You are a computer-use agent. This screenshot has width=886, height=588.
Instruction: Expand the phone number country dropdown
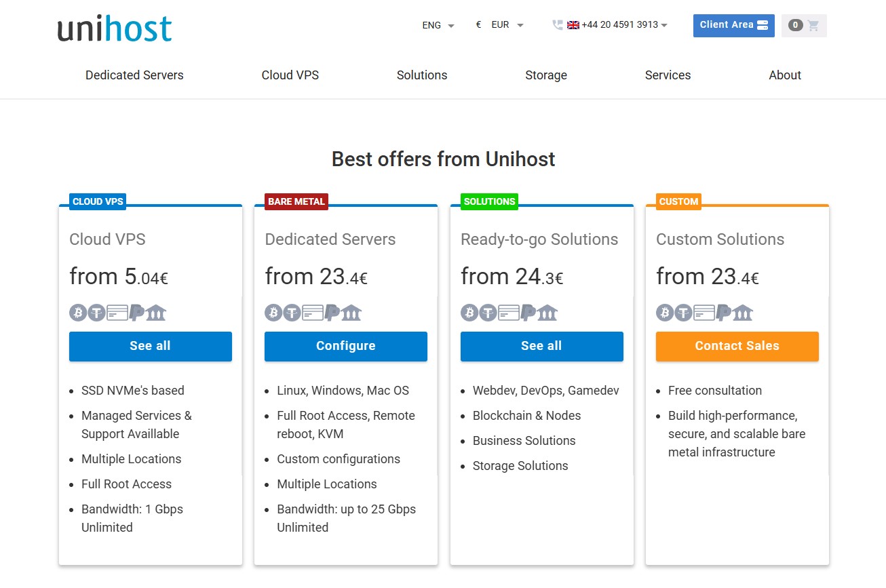[x=664, y=25]
